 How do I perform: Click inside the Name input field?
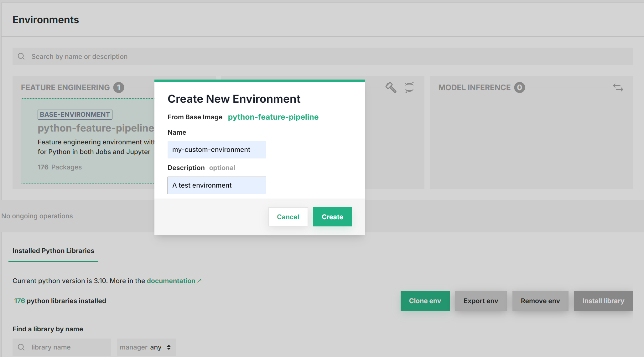[216, 149]
